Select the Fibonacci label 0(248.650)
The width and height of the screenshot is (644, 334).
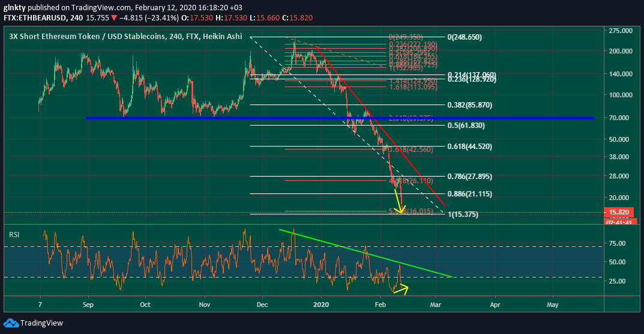[x=465, y=37]
